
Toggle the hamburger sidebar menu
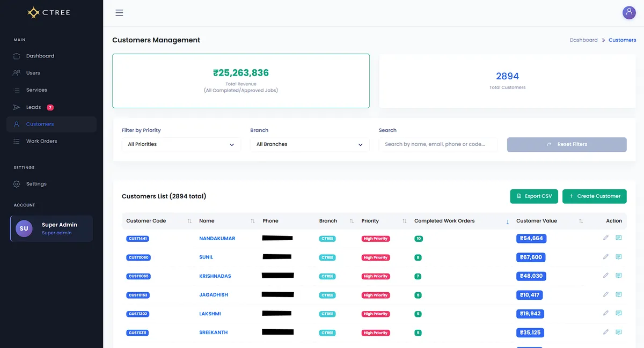119,13
